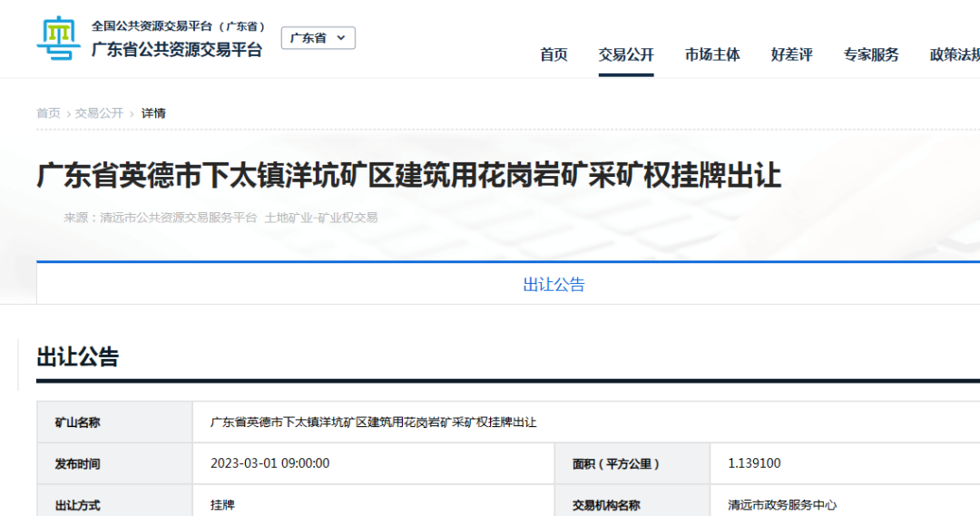980x516 pixels.
Task: Go to 首页 in top navigation bar
Action: [554, 54]
